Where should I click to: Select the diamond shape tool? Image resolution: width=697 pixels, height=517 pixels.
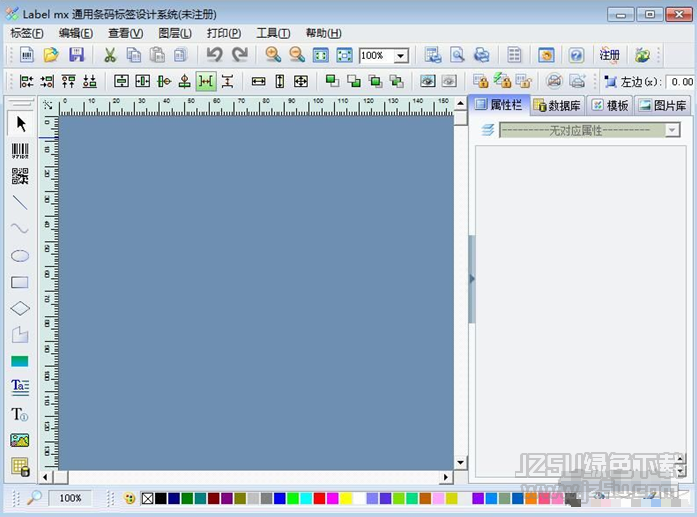[20, 309]
